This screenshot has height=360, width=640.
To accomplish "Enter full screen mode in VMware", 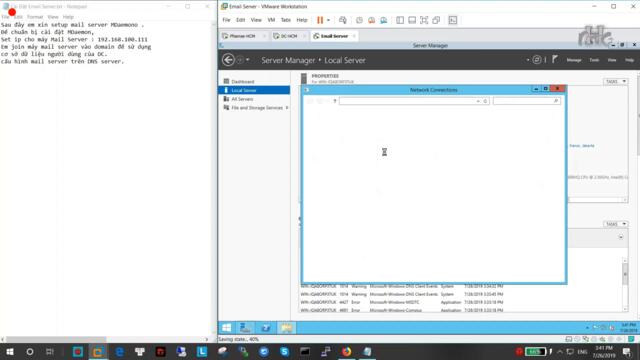I will tap(424, 20).
